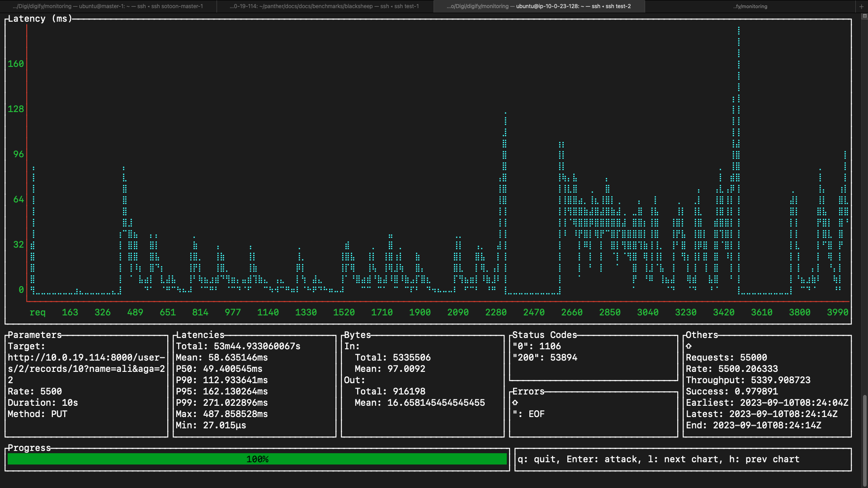Click the 2280 x-axis label

click(x=495, y=312)
